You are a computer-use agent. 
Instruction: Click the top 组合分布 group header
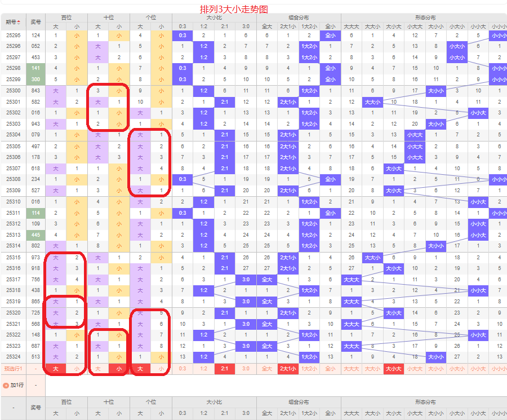[299, 18]
